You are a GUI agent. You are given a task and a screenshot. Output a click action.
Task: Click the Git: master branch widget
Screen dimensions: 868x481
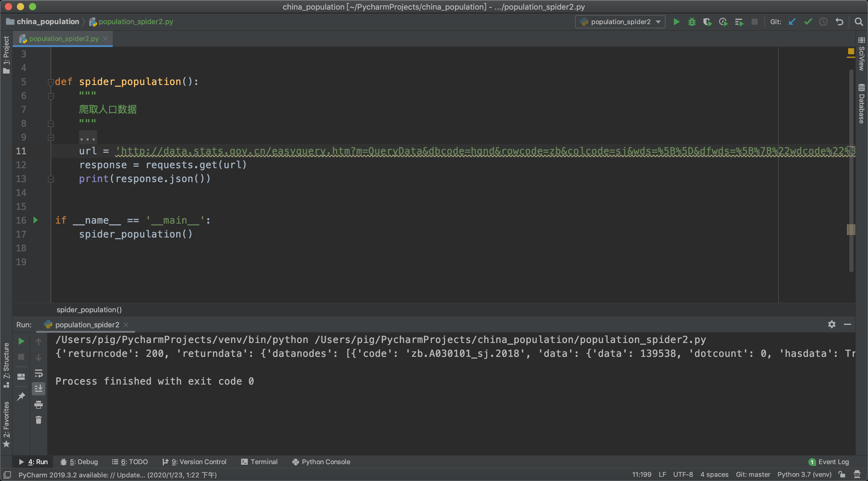pos(753,475)
